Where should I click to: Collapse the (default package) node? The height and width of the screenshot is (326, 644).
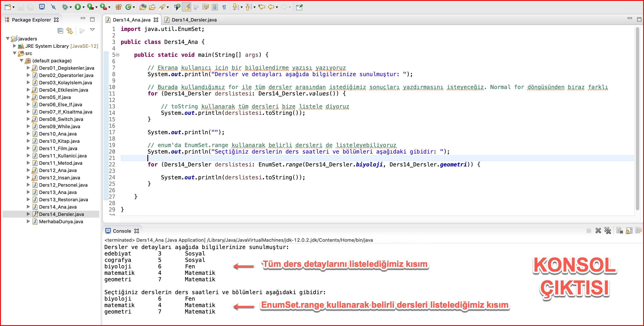coord(21,60)
